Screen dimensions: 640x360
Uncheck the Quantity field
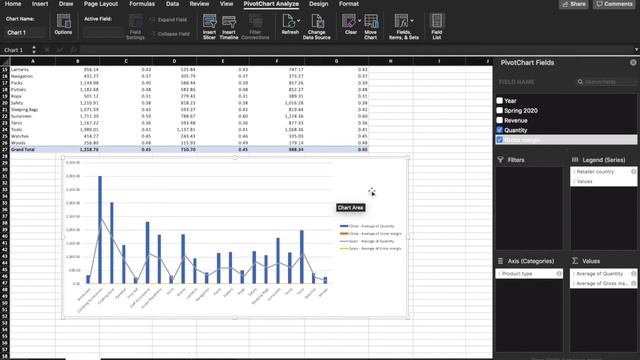[x=500, y=130]
